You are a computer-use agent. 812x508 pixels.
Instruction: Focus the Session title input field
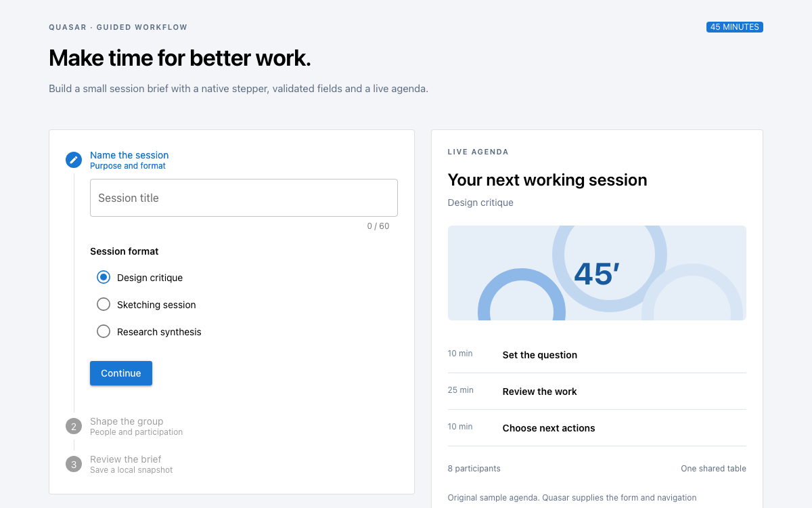pyautogui.click(x=244, y=198)
